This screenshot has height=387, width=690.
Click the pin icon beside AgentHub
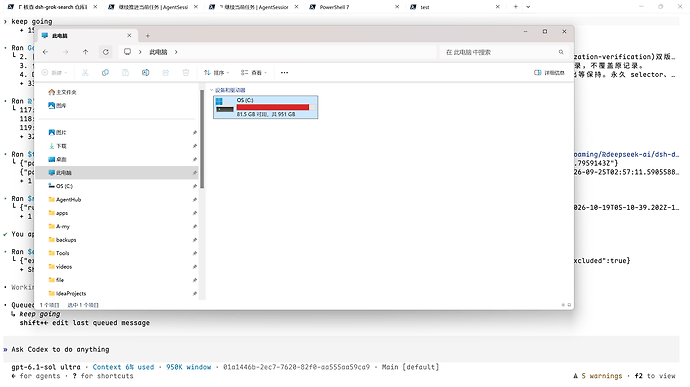click(x=195, y=200)
